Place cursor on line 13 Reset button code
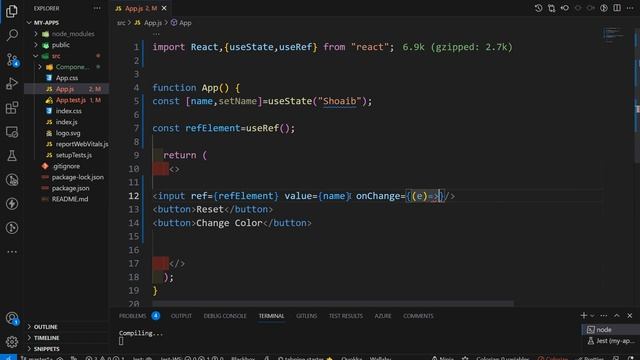The width and height of the screenshot is (640, 360). tap(212, 209)
